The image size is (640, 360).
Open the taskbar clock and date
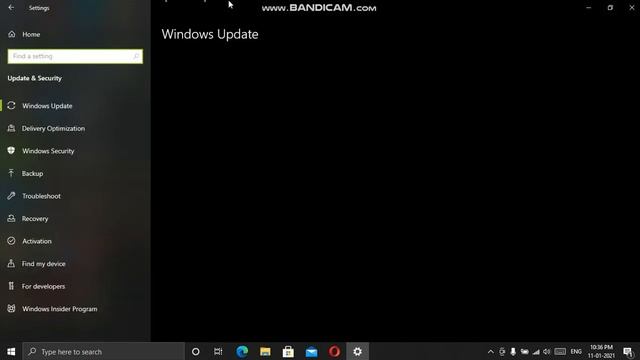601,351
